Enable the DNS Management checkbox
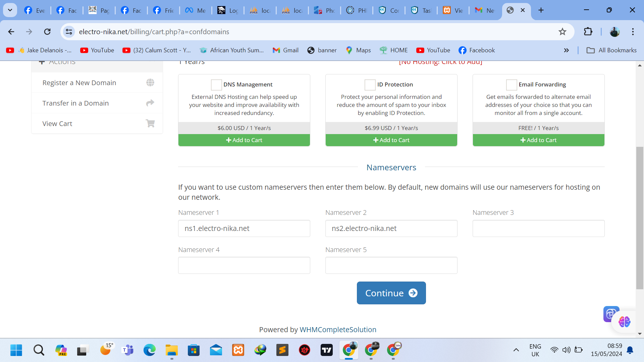Viewport: 644px width, 362px height. tap(216, 85)
